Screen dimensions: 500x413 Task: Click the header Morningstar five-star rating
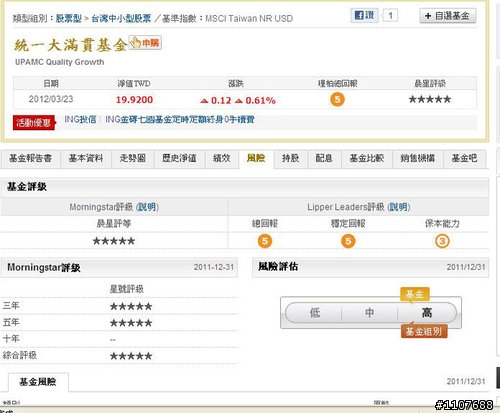tap(430, 99)
